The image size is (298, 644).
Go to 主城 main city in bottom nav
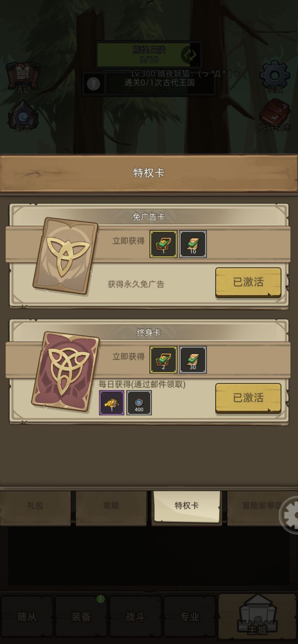coord(257,617)
